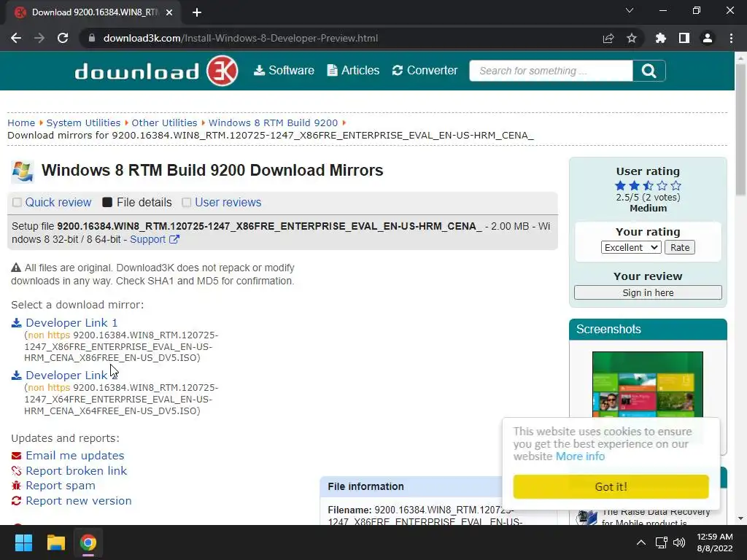Go to Home breadcrumb
747x560 pixels.
(21, 122)
